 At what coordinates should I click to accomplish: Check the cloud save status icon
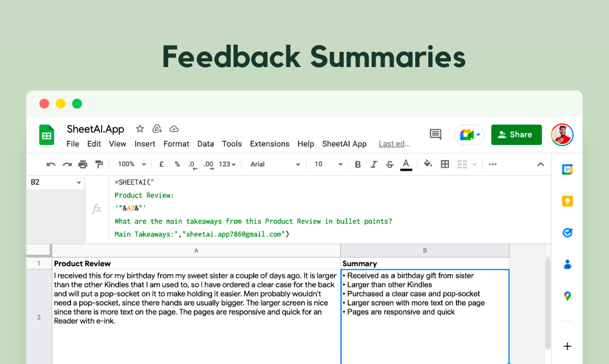pyautogui.click(x=174, y=129)
